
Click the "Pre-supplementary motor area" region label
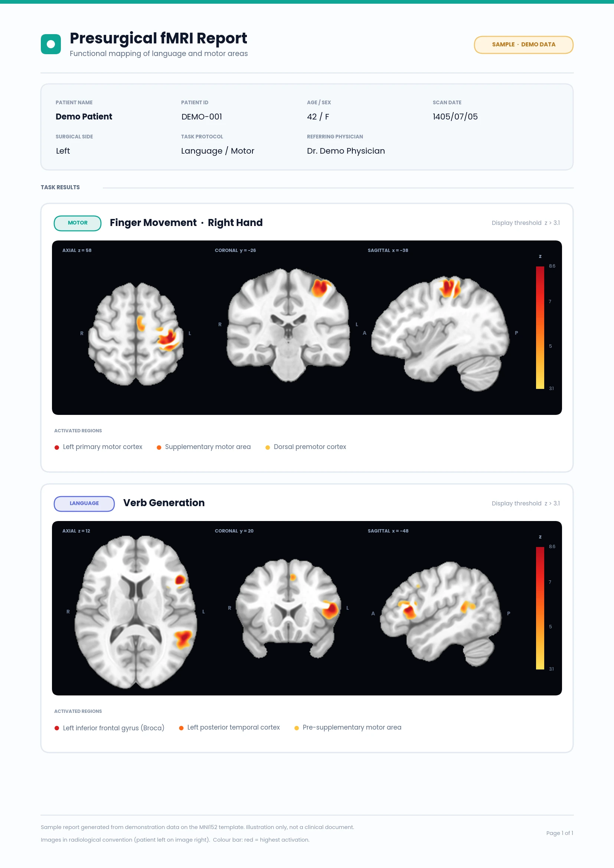(x=352, y=727)
